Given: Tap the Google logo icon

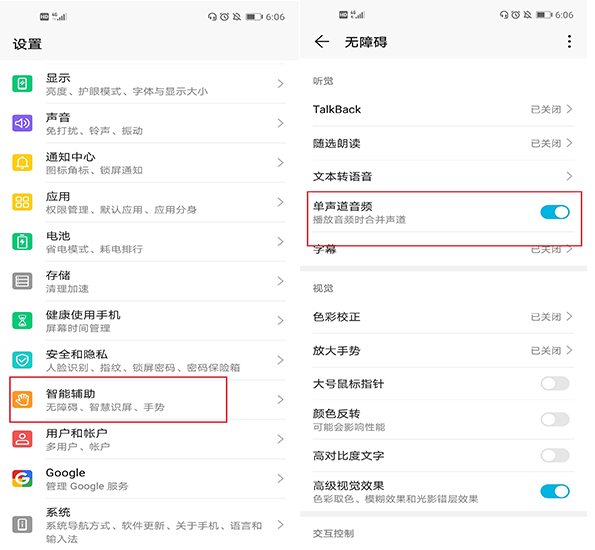Looking at the screenshot, I should [x=22, y=479].
